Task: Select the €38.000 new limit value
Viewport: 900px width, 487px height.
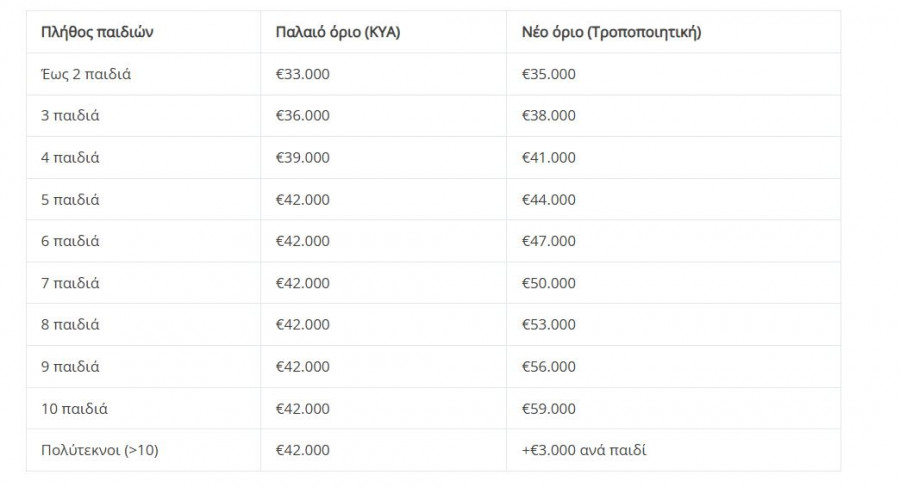Action: click(x=549, y=116)
